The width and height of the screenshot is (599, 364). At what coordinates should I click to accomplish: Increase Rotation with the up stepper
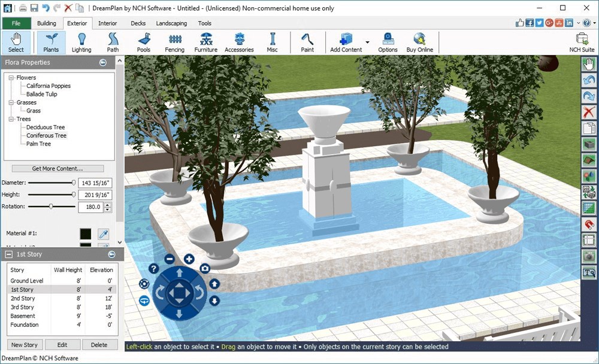point(108,205)
